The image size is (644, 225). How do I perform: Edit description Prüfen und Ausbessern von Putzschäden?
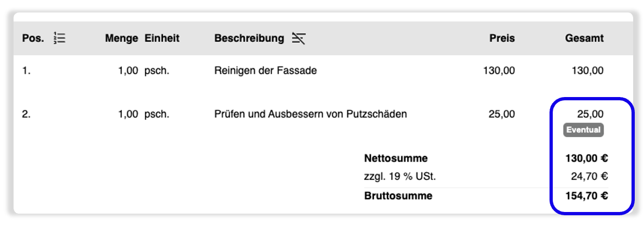(311, 114)
